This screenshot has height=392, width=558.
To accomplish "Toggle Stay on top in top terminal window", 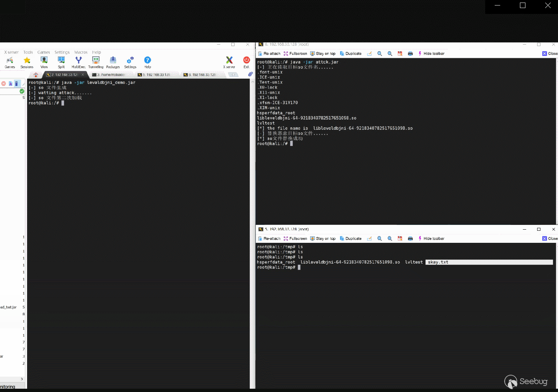I will pos(323,54).
